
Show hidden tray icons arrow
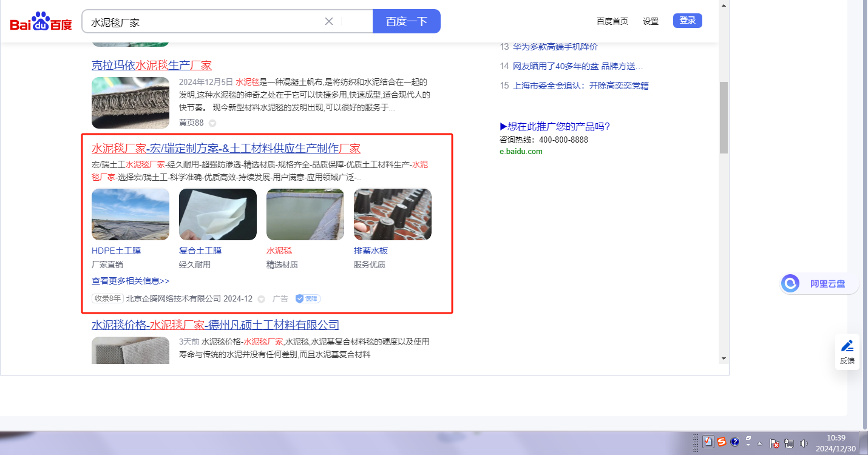(x=759, y=443)
